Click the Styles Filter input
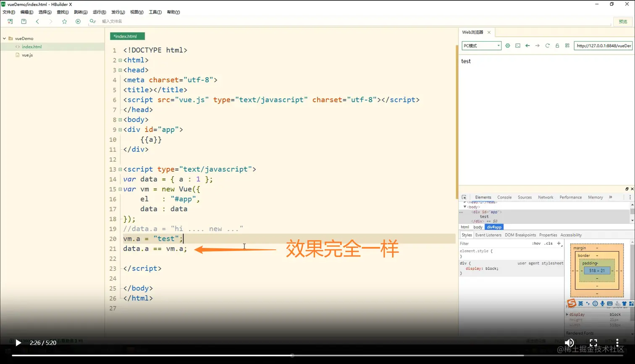 click(493, 244)
